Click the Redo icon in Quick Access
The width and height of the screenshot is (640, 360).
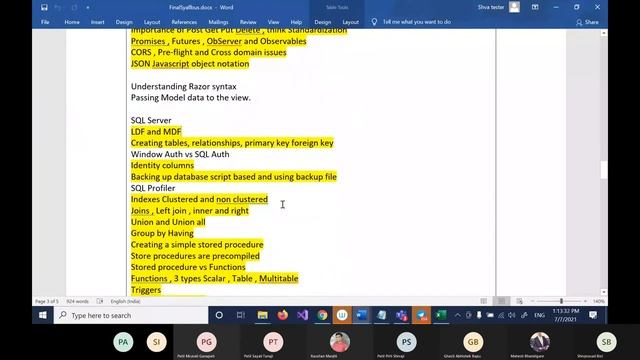coord(74,7)
